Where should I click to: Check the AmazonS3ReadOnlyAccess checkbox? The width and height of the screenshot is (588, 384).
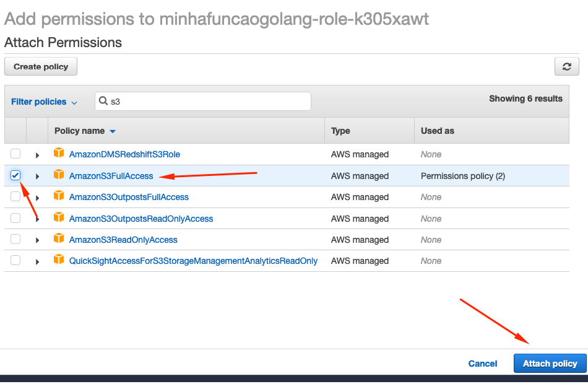tap(15, 239)
